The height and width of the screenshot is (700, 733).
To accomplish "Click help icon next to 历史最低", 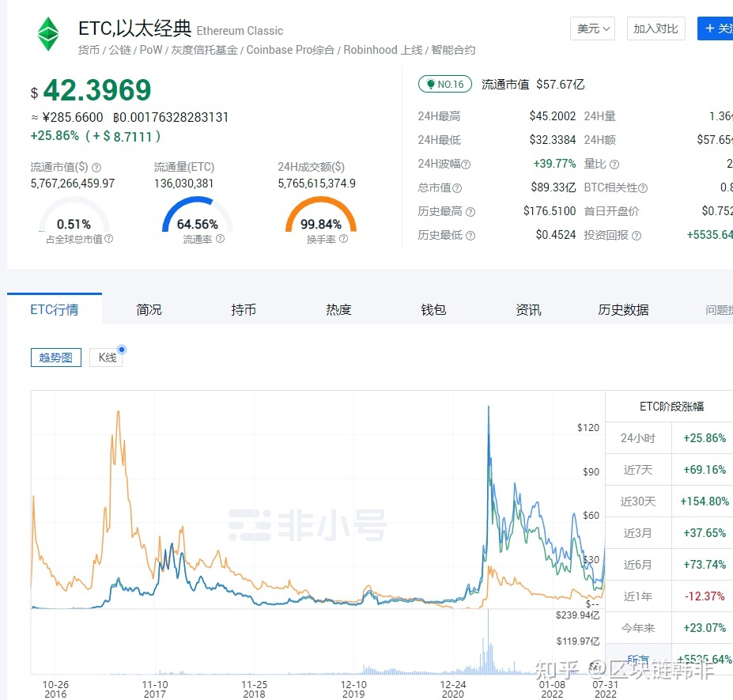I will click(470, 236).
